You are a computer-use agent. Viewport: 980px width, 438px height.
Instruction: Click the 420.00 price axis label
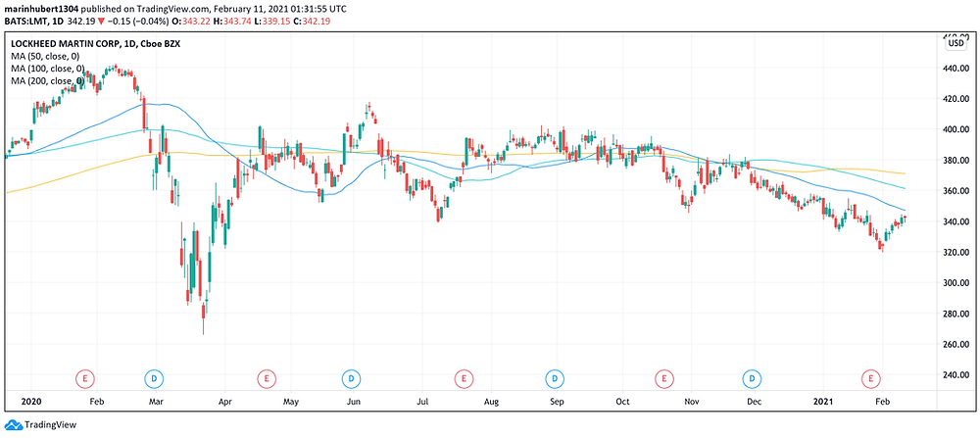click(x=956, y=99)
